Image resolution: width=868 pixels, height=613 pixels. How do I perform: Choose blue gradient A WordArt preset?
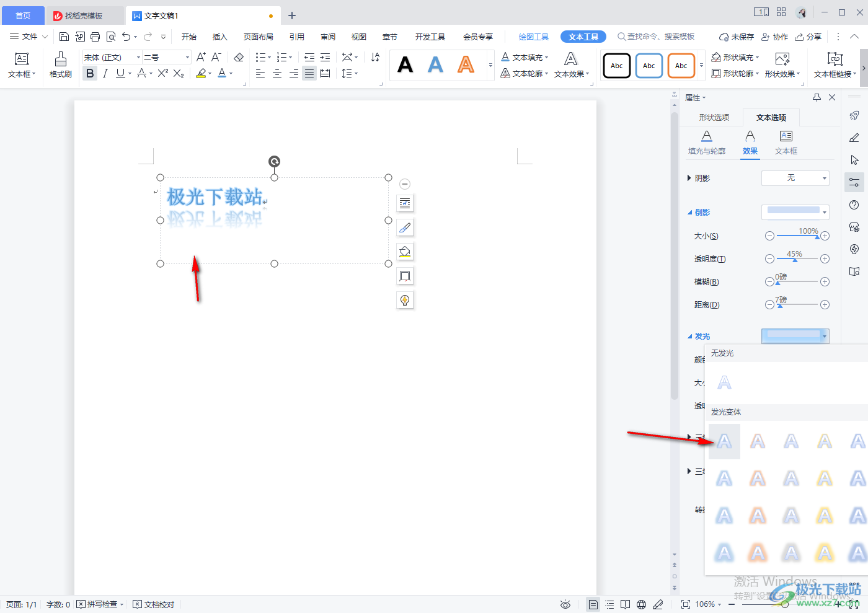436,64
